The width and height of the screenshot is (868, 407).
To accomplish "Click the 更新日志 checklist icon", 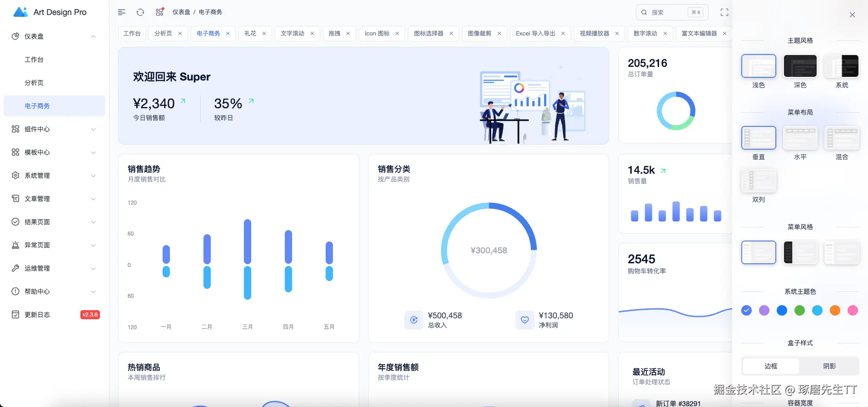I will (15, 315).
